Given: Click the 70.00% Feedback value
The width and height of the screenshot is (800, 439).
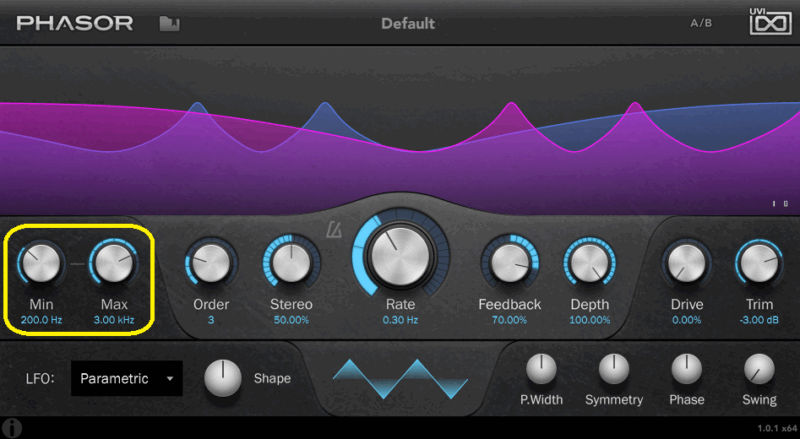Looking at the screenshot, I should (509, 321).
